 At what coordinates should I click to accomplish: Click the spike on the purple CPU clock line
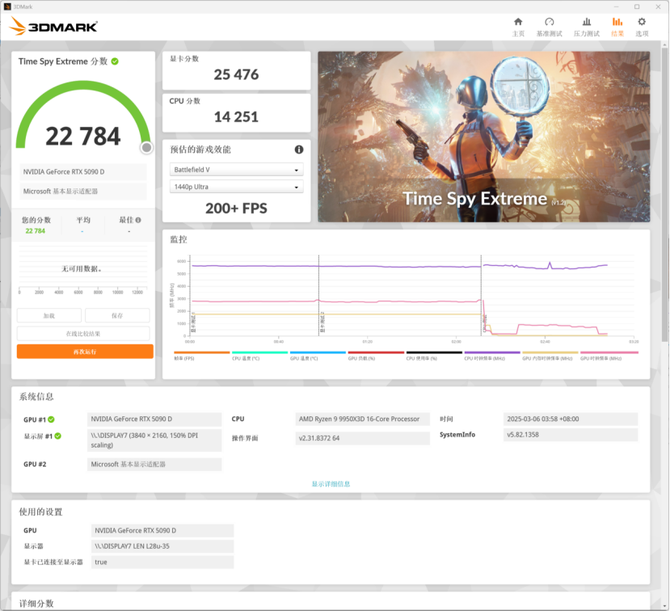pos(550,264)
